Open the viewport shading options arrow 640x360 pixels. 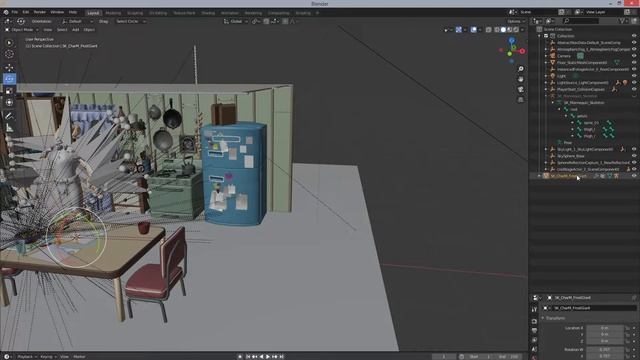point(522,30)
